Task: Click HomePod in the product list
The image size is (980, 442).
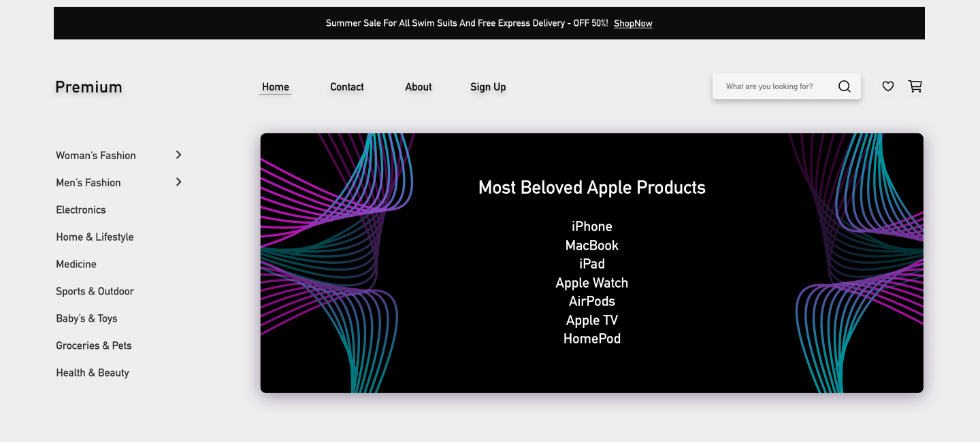Action: pyautogui.click(x=592, y=339)
